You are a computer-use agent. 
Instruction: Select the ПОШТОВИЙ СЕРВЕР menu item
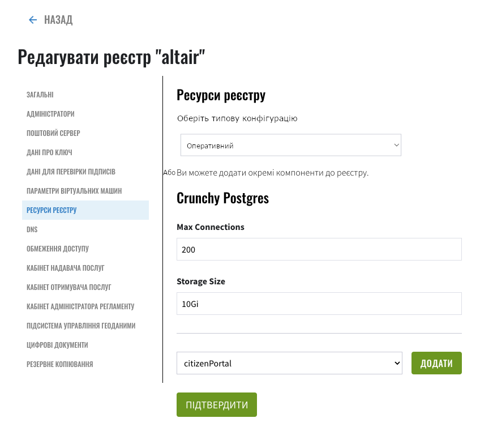coord(53,133)
